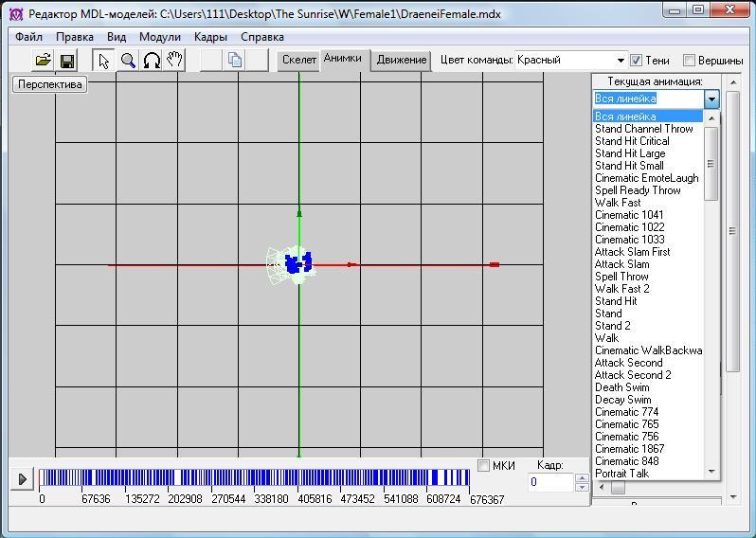Select the rotate view tool
Screen dimensions: 756x538
tap(152, 61)
